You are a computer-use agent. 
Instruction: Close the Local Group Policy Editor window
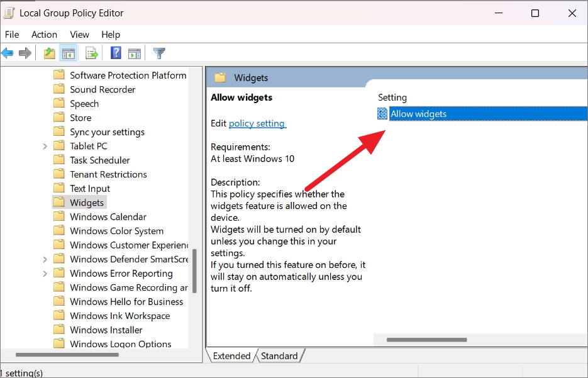coord(572,13)
